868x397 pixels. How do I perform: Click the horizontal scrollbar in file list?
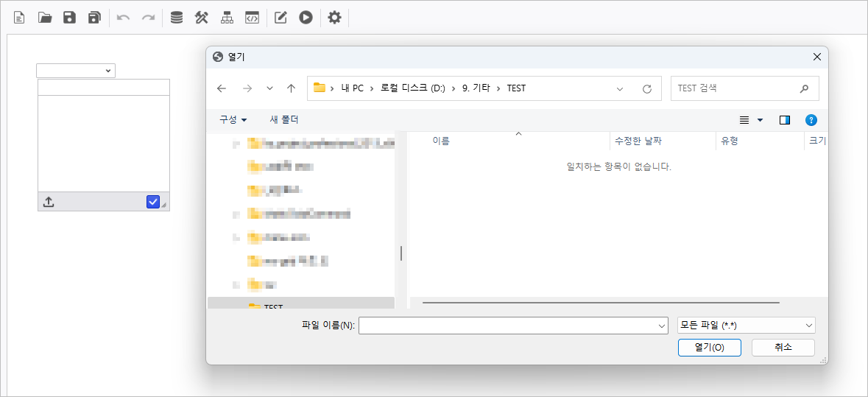[600, 302]
